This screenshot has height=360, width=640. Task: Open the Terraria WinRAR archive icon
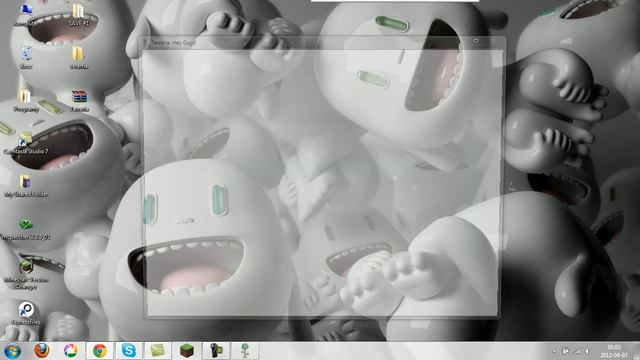(79, 101)
